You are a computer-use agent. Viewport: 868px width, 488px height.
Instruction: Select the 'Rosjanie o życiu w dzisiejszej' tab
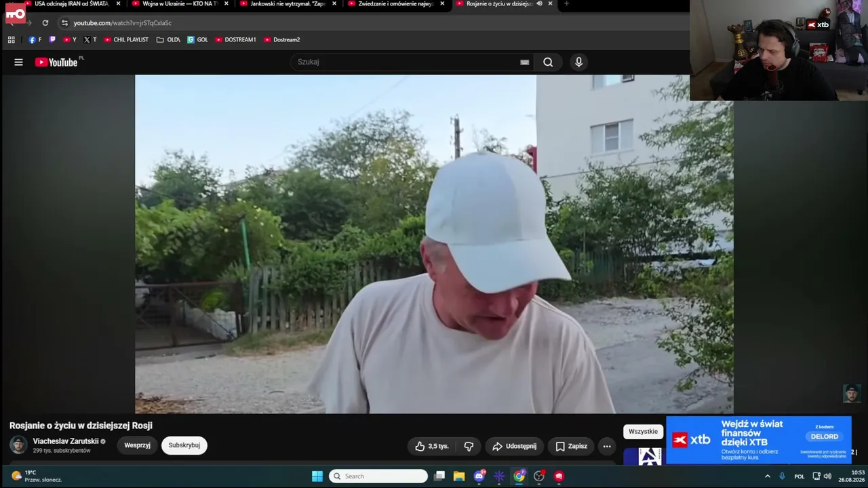tap(498, 4)
